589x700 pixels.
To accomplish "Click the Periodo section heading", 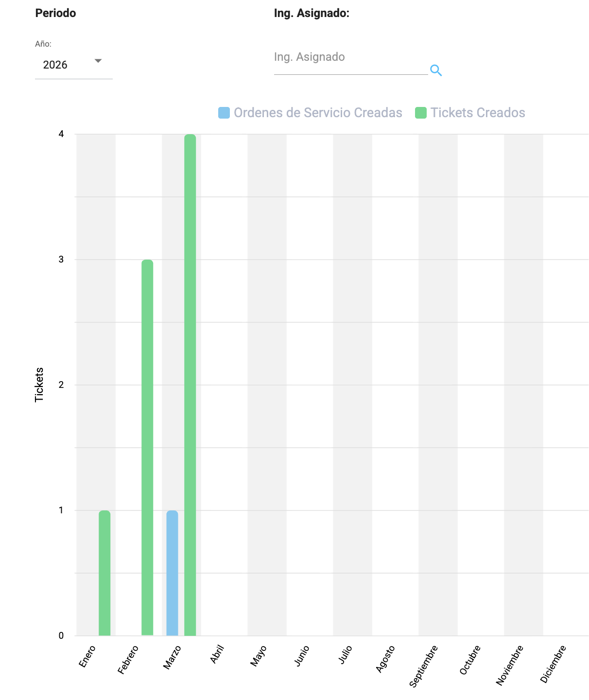I will pyautogui.click(x=55, y=13).
